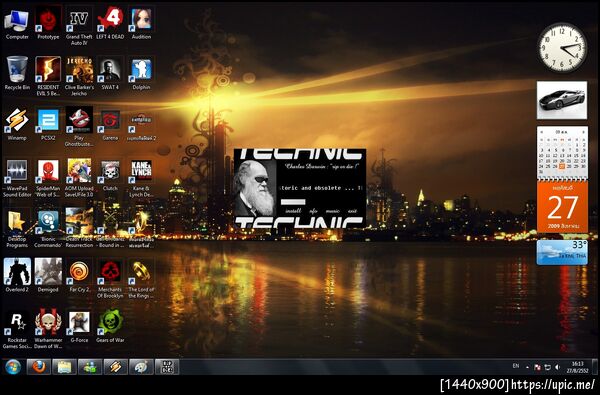Open the AOM Upload SaveUFile shortcut
This screenshot has height=395, width=600.
click(x=79, y=177)
